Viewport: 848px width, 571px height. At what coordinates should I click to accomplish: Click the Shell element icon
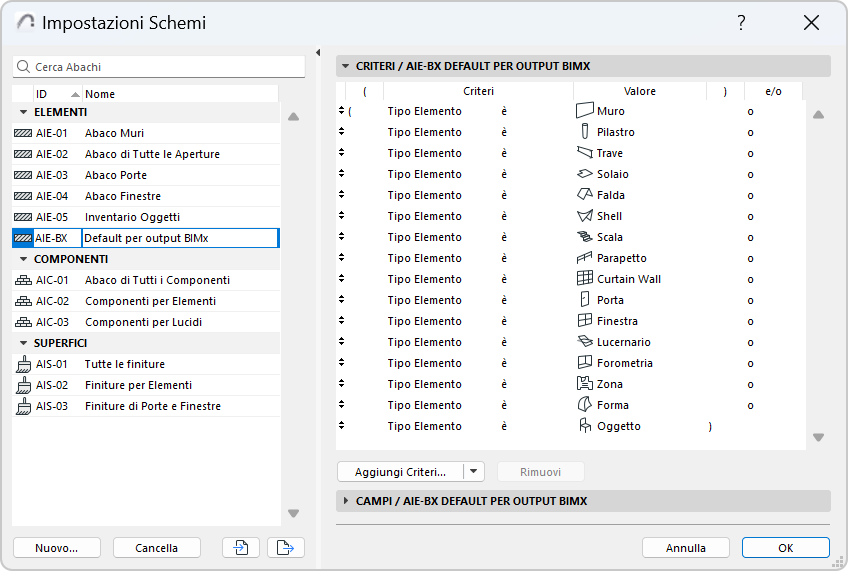tap(585, 216)
